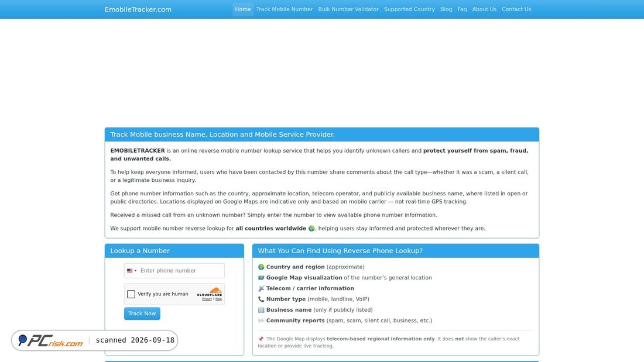This screenshot has height=362, width=644.
Task: Click the pushpin icon in the map note
Action: [x=261, y=339]
